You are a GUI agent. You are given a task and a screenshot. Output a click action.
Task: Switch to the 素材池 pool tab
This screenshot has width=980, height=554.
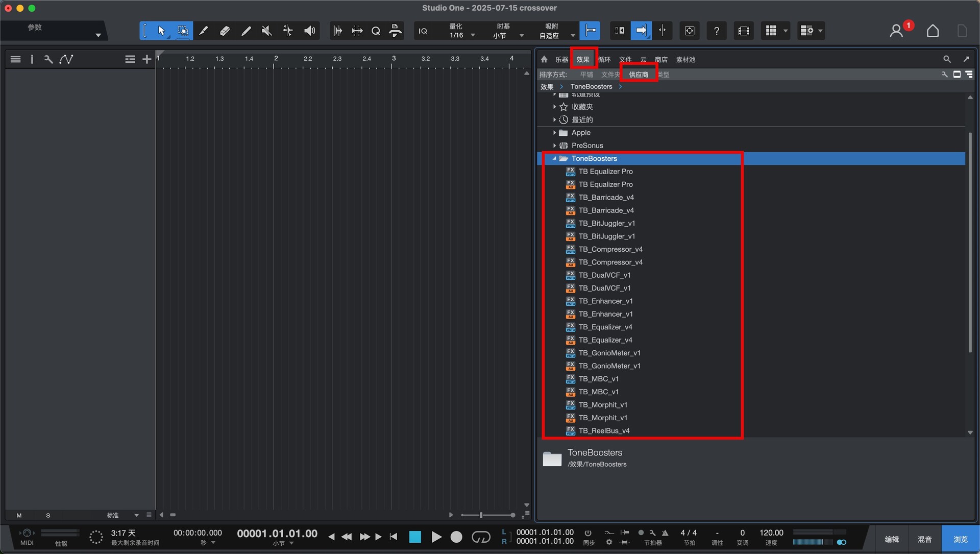(685, 59)
